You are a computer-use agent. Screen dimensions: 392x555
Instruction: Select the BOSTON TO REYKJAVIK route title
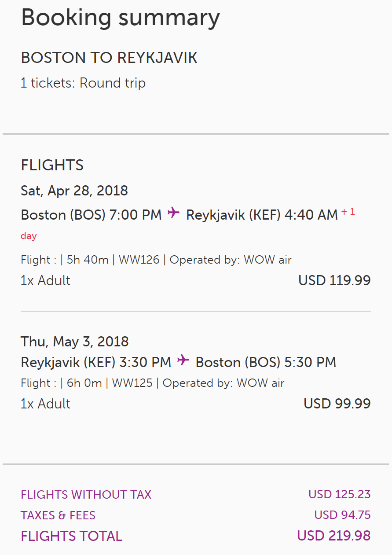109,58
